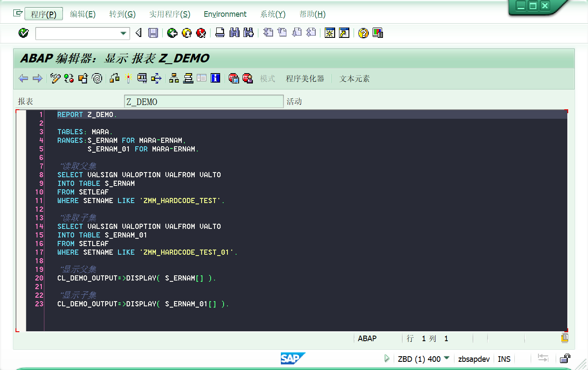This screenshot has height=370, width=588.
Task: Toggle display/change mode with the pencil icon
Action: pyautogui.click(x=55, y=78)
